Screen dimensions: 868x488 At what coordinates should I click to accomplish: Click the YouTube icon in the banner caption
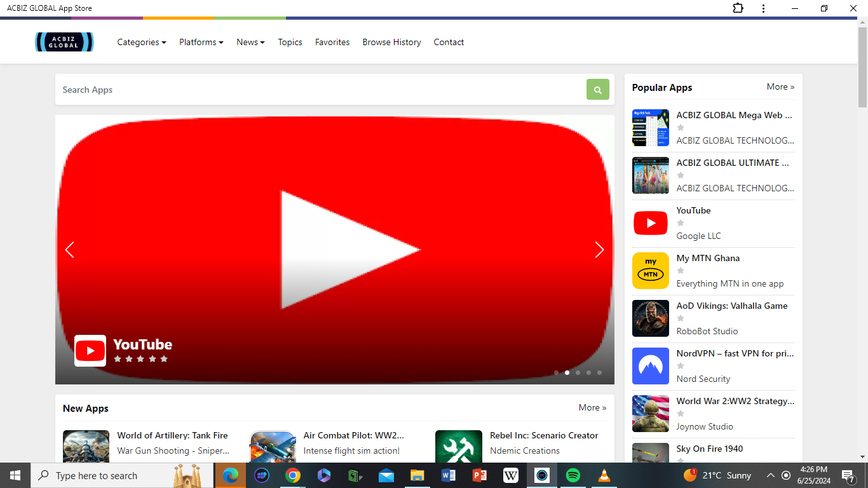click(x=90, y=351)
